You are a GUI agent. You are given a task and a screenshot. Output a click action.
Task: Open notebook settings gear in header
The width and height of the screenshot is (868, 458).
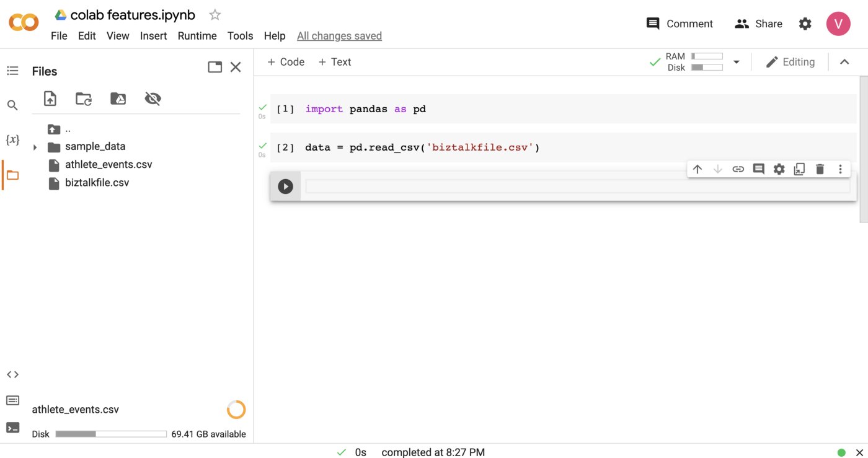click(x=805, y=24)
